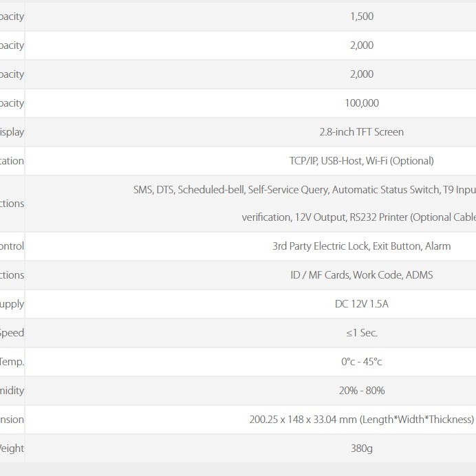Select the 0°c - 45°c temperature value
This screenshot has height=476, width=476.
(x=361, y=362)
